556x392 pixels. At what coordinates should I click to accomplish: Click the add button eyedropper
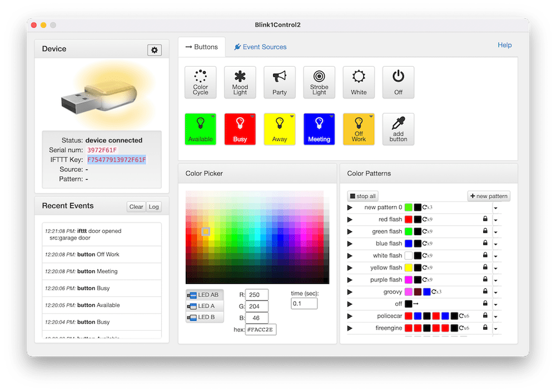click(x=398, y=129)
